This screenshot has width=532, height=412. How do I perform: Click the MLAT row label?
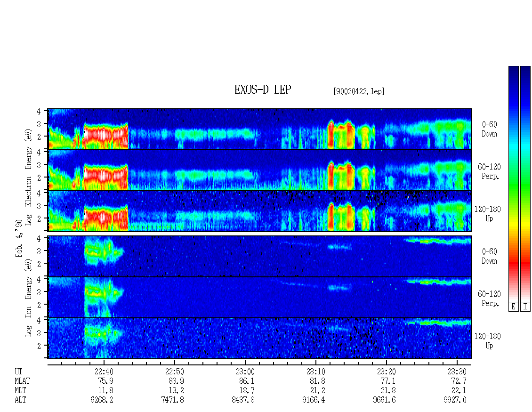(x=22, y=381)
